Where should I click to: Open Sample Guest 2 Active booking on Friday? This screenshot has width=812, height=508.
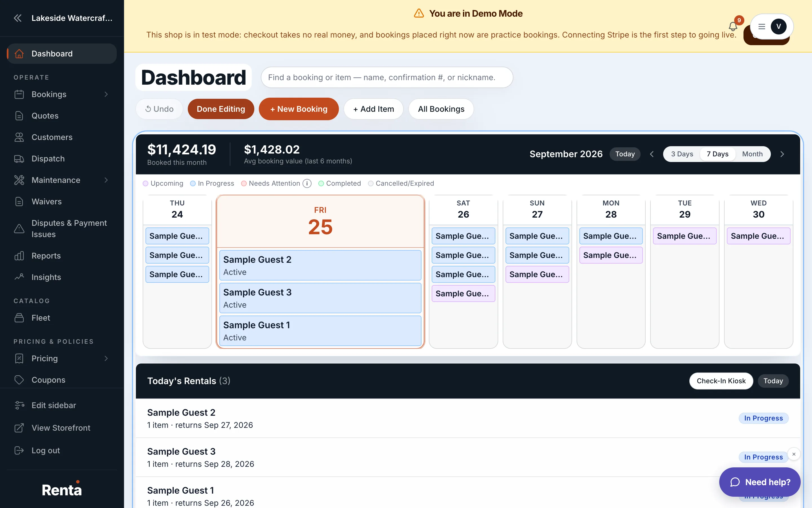pyautogui.click(x=320, y=265)
